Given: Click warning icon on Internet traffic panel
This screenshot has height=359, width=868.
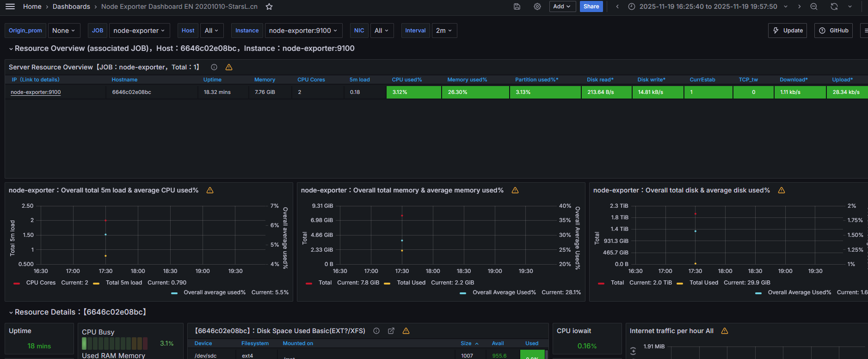Looking at the screenshot, I should tap(725, 331).
